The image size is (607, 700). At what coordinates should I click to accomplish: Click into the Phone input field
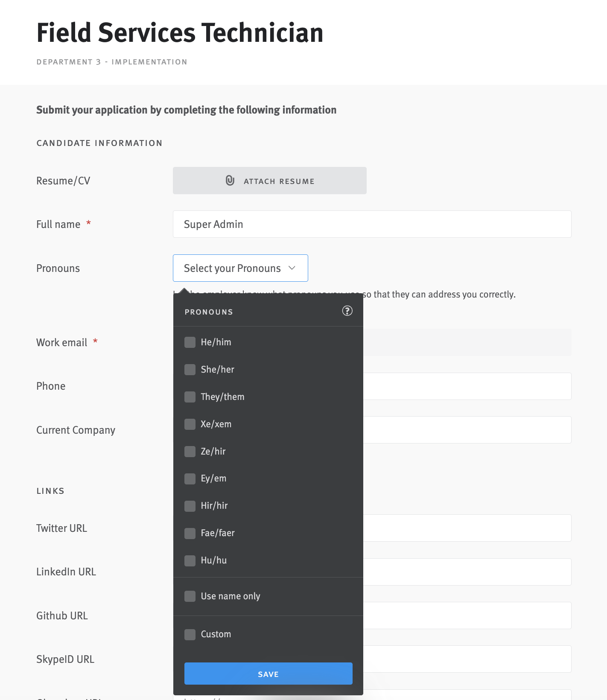point(467,386)
